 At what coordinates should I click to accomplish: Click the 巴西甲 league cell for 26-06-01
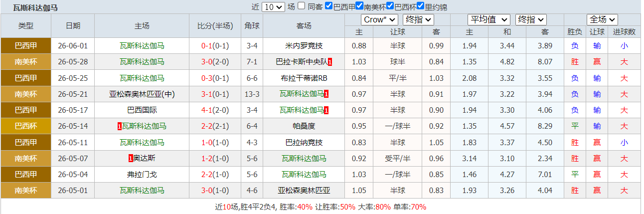[26, 46]
